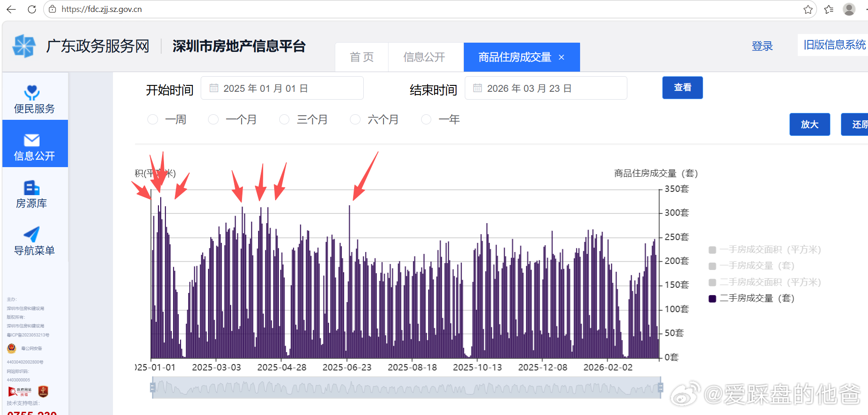This screenshot has height=415, width=868.
Task: Click the data range slider below the chart
Action: 406,388
